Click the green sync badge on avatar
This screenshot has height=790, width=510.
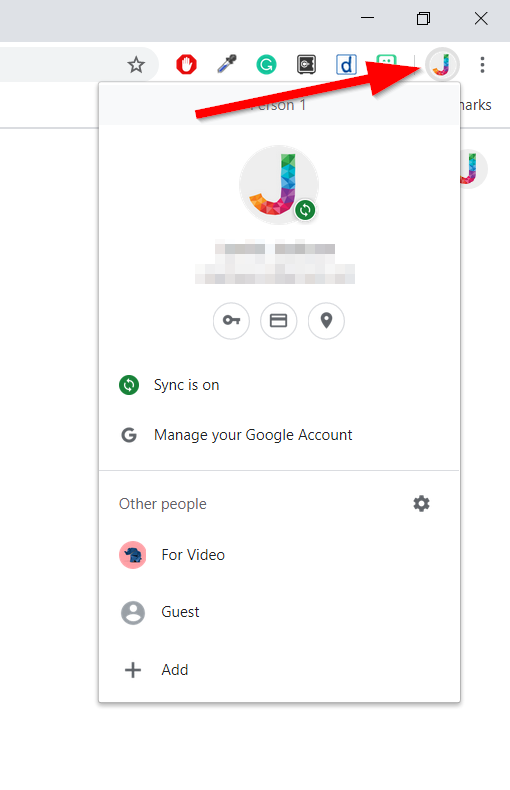click(305, 210)
